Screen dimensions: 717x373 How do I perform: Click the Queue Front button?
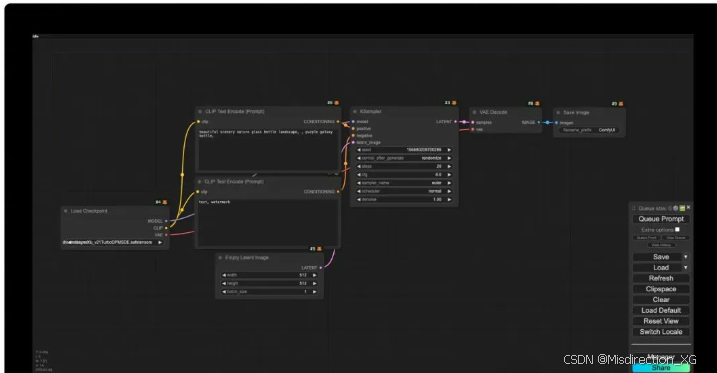click(647, 238)
